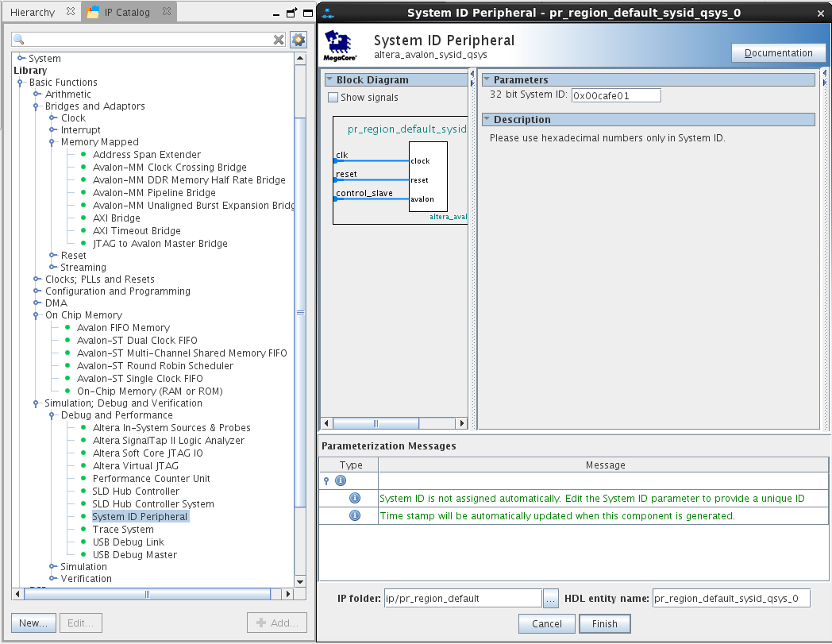Image resolution: width=832 pixels, height=644 pixels.
Task: Collapse Debug and Performance node
Action: pos(52,415)
